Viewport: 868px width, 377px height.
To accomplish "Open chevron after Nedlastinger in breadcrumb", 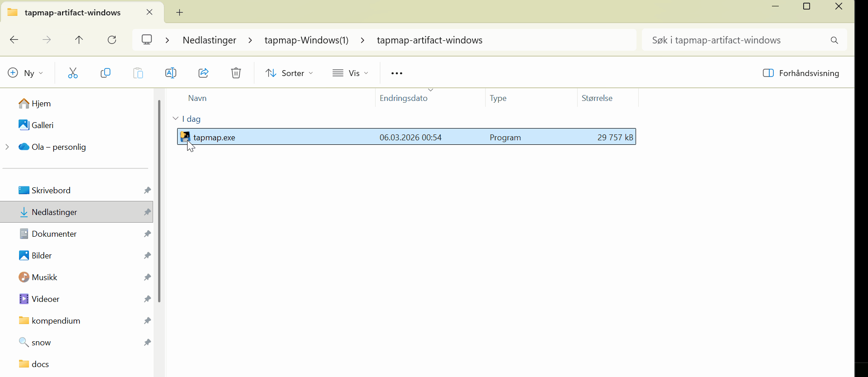I will coord(250,40).
